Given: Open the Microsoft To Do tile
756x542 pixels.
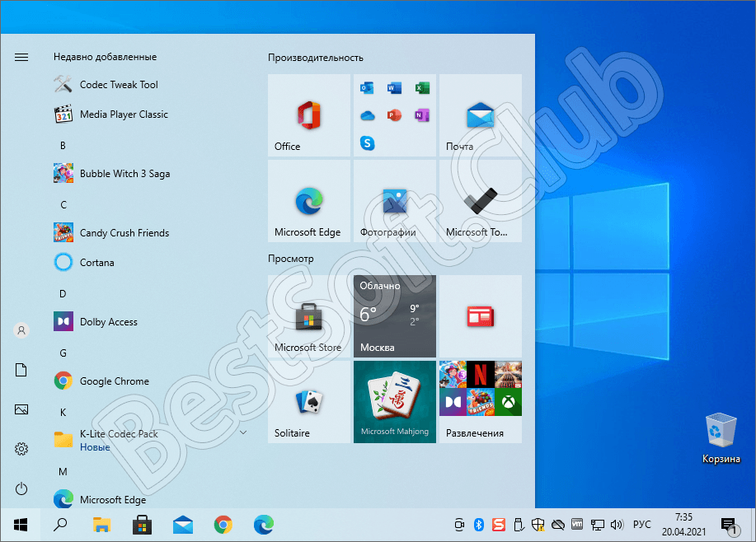Looking at the screenshot, I should pyautogui.click(x=481, y=201).
